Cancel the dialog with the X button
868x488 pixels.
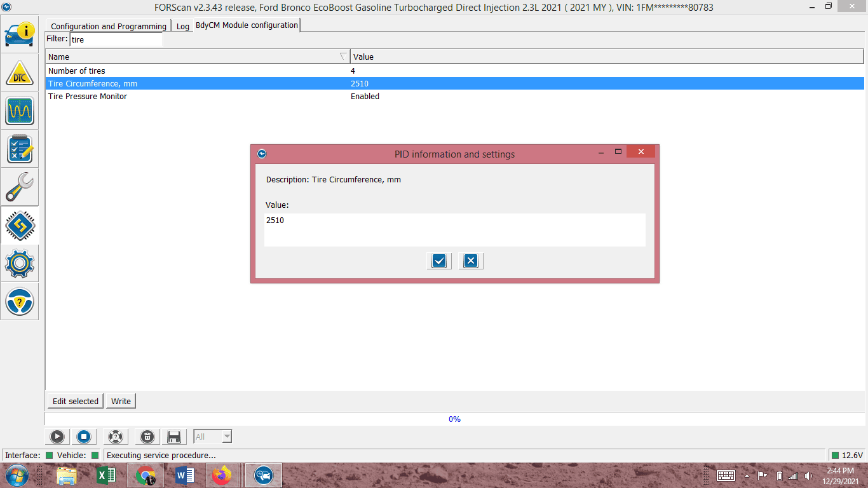471,261
